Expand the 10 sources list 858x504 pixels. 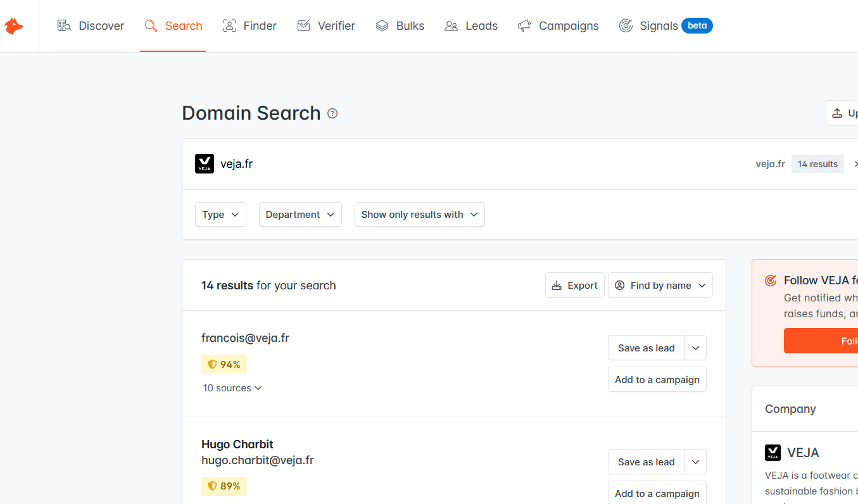click(x=232, y=388)
